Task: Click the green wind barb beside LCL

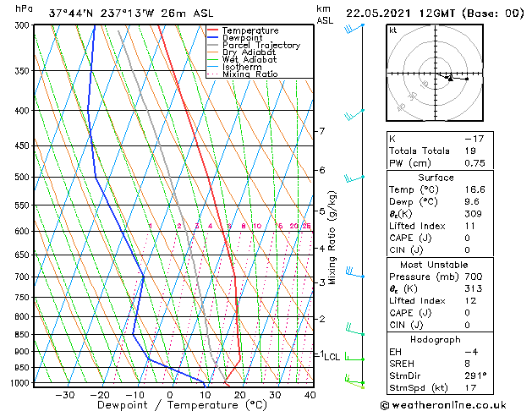Action: pyautogui.click(x=354, y=357)
